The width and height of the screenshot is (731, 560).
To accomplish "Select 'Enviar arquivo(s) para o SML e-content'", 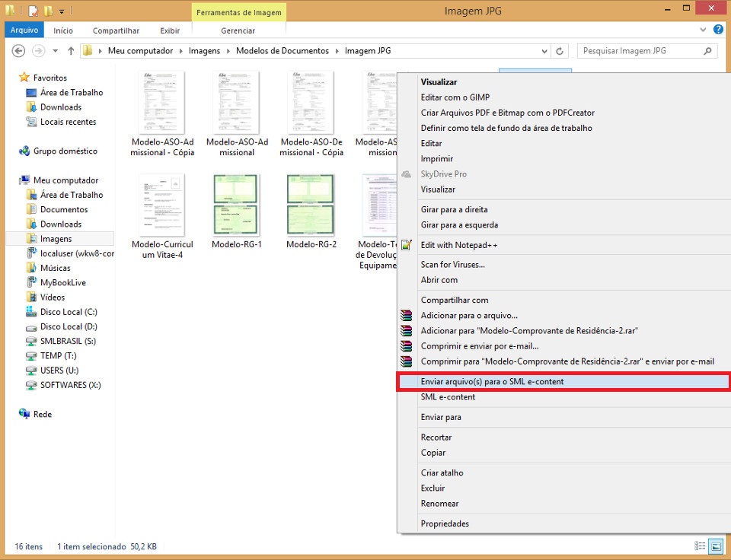I will coord(492,381).
